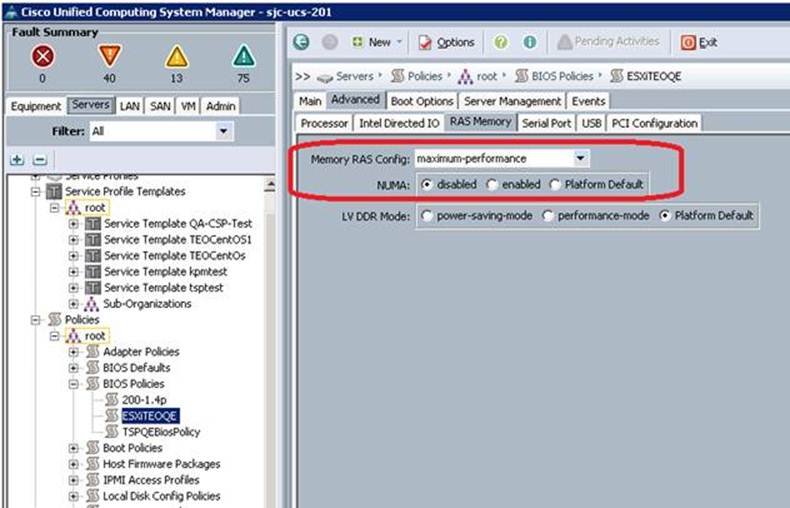Switch to the LAN tab
The height and width of the screenshot is (508, 790).
point(129,106)
